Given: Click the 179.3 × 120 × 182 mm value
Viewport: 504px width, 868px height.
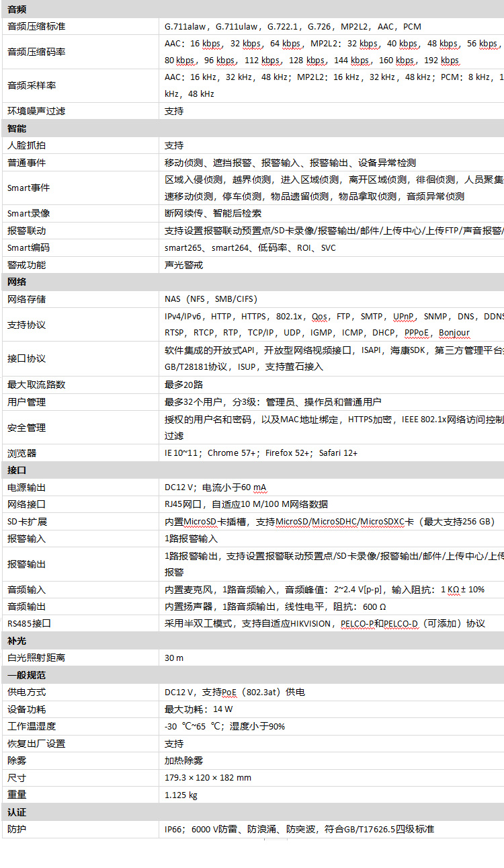Looking at the screenshot, I should [208, 777].
